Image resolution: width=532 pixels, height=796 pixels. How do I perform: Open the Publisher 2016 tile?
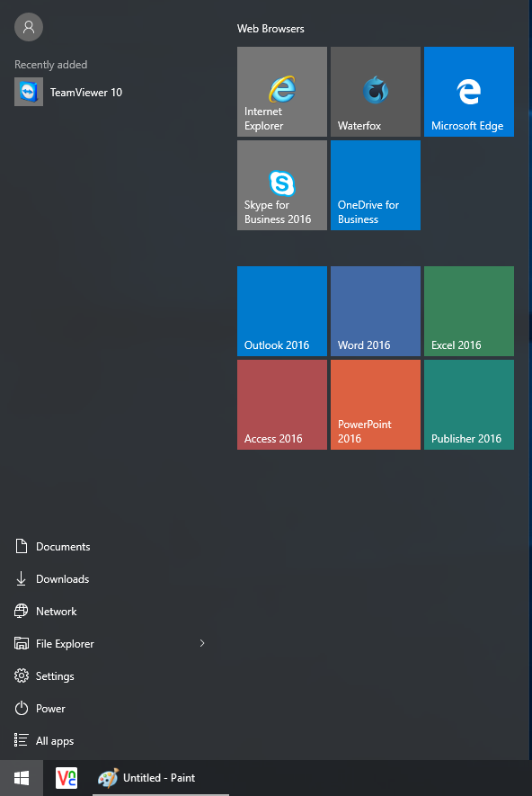(x=468, y=405)
